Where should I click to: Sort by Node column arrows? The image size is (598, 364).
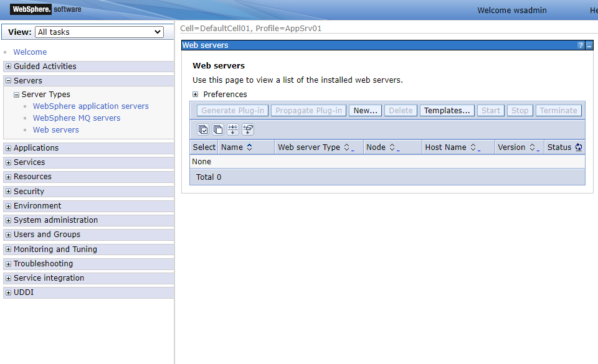[x=392, y=147]
